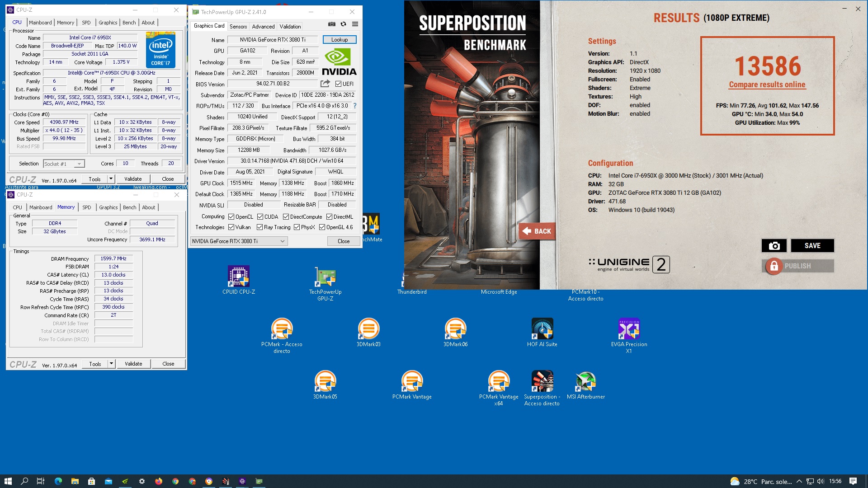Open the taskbar Settings gear icon
The width and height of the screenshot is (868, 488).
point(142,481)
